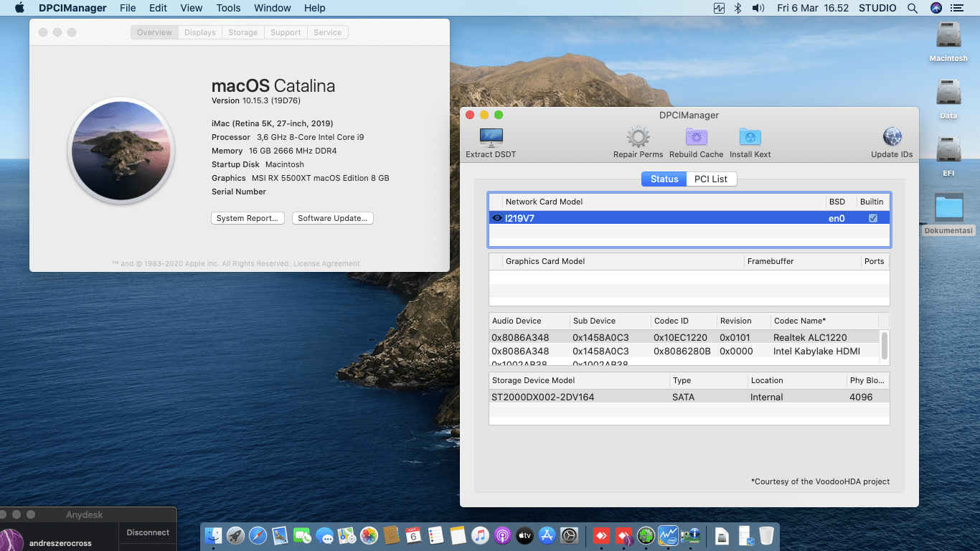Click the Install Kext toolbar icon
The height and width of the screenshot is (551, 980).
(750, 137)
